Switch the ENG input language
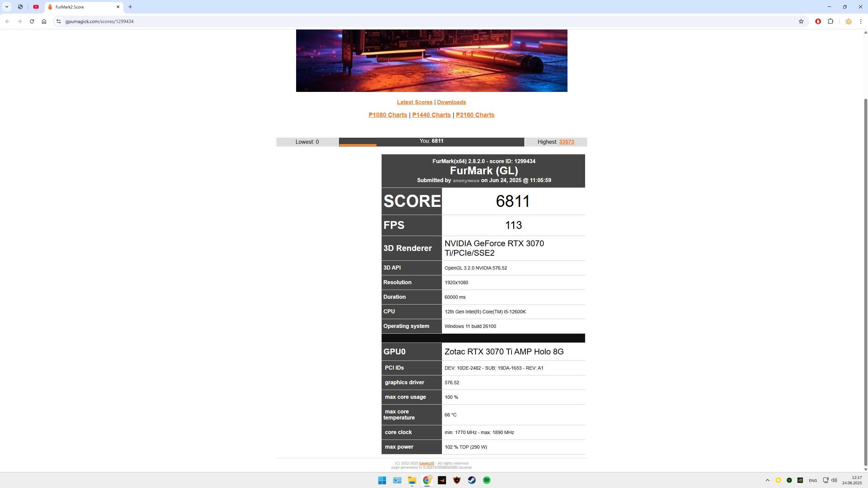The width and height of the screenshot is (868, 488). click(813, 480)
